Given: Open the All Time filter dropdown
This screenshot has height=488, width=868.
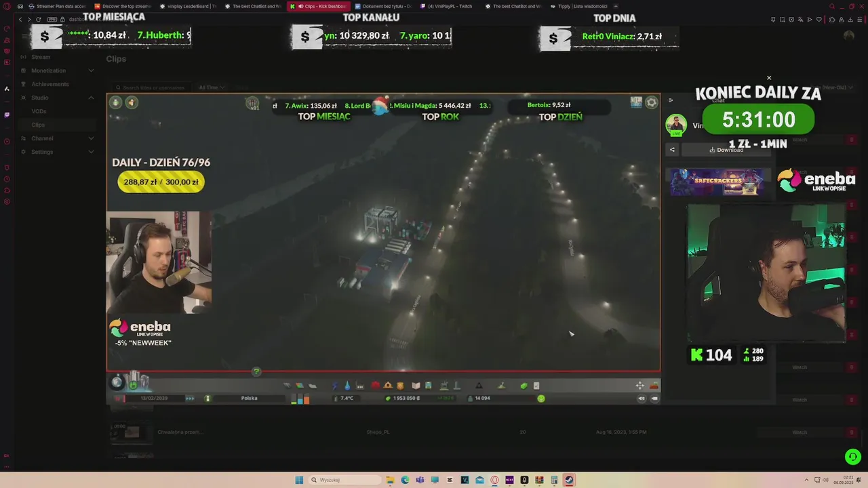Looking at the screenshot, I should 212,87.
